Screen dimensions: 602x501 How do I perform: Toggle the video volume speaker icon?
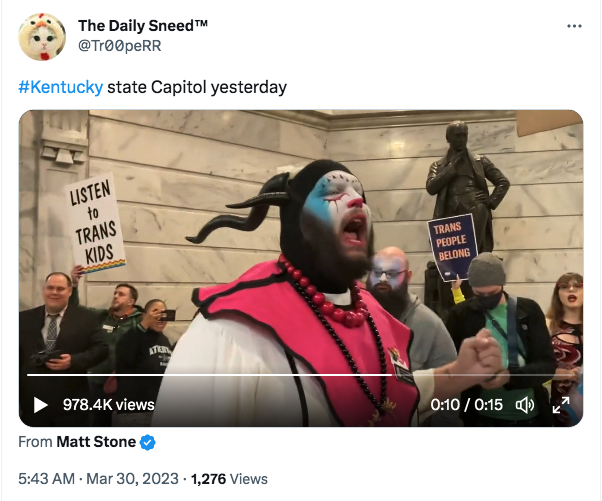(x=524, y=405)
